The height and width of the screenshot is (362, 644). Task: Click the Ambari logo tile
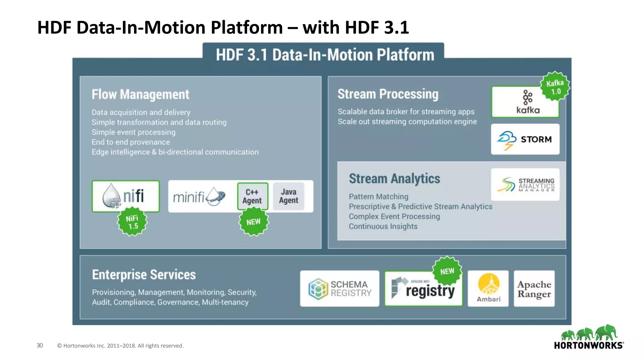click(488, 288)
